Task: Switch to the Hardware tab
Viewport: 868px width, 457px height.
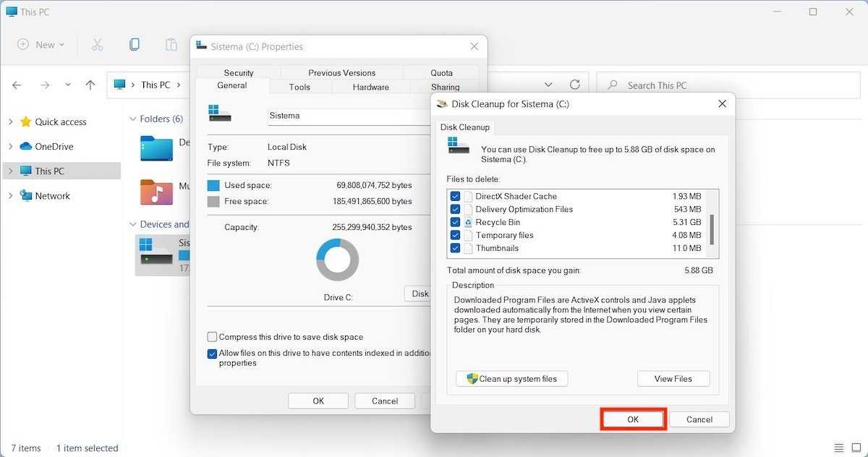Action: pos(370,87)
